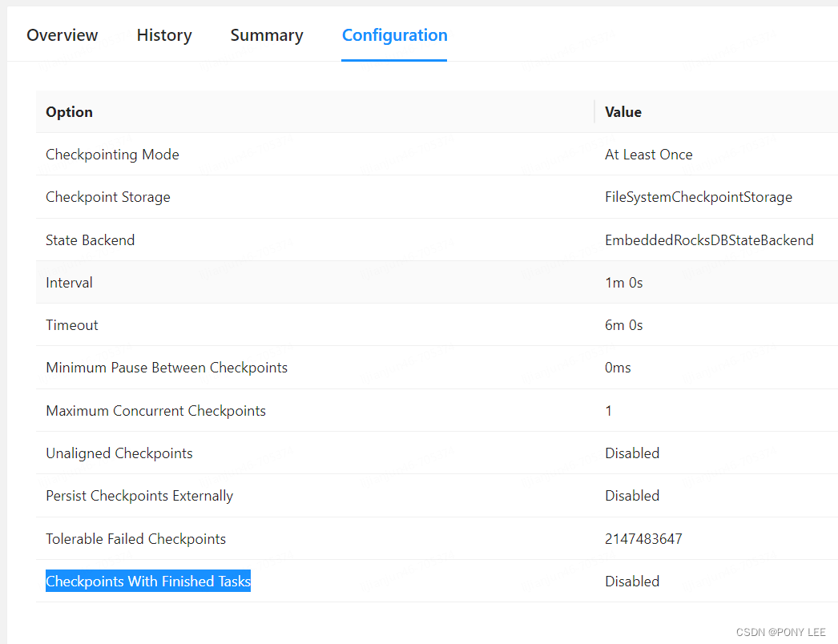Open the Summary tab
This screenshot has height=644, width=838.
point(267,35)
